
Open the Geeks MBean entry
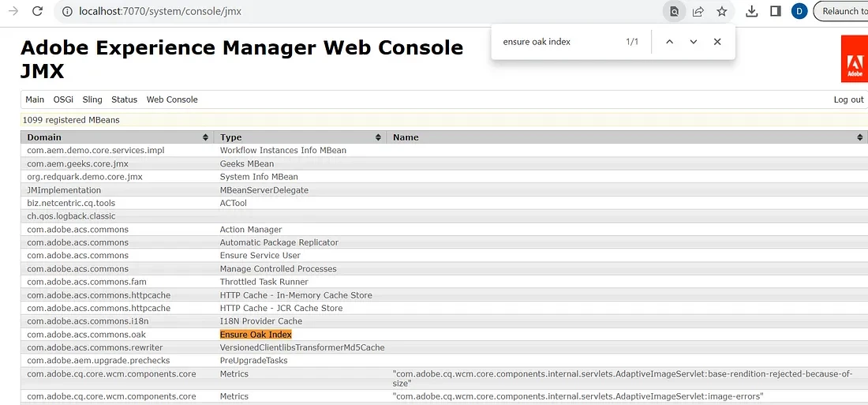[247, 163]
